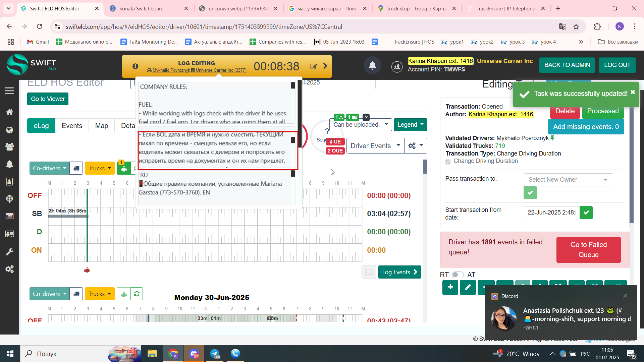Click the plus add event button
This screenshot has height=362, width=644.
450,287
